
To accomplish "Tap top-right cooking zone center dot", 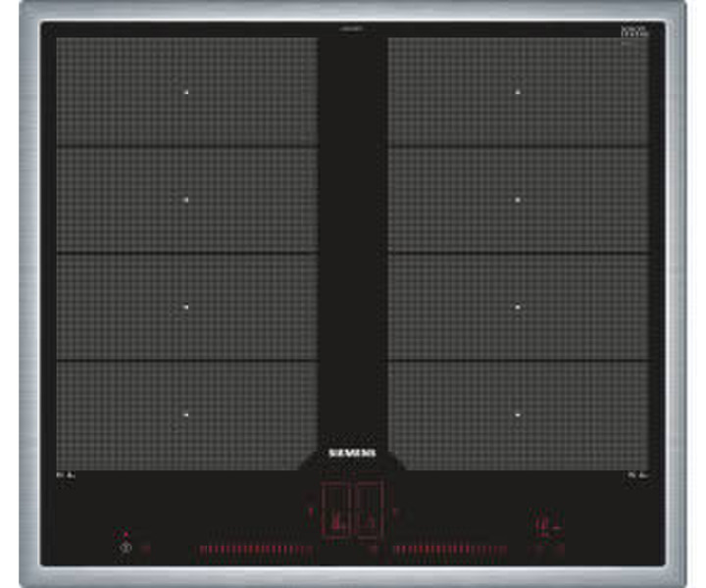I will 519,92.
